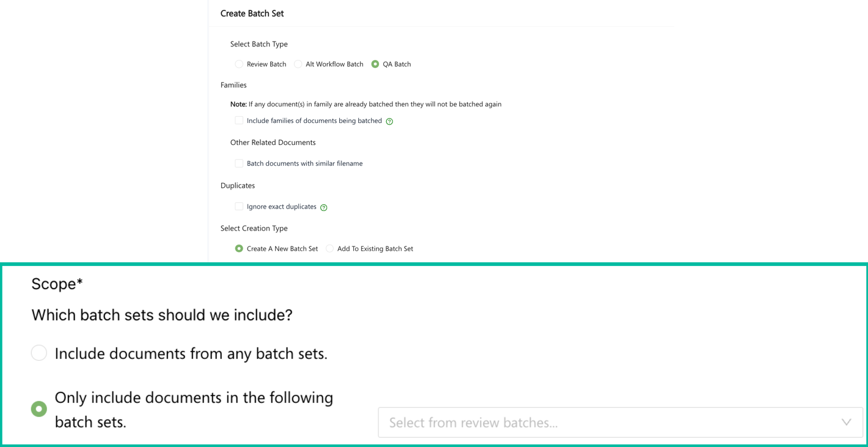Click the Scope heading
This screenshot has height=447, width=868.
(x=57, y=284)
